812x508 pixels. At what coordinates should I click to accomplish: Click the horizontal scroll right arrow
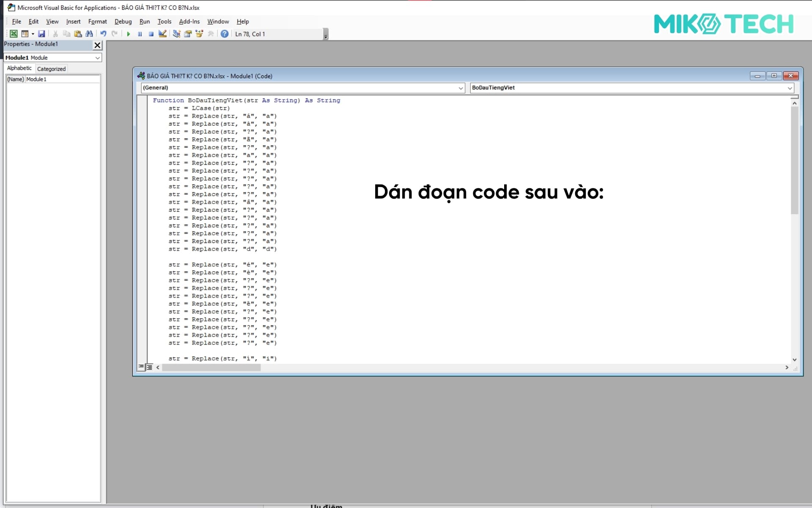(787, 367)
